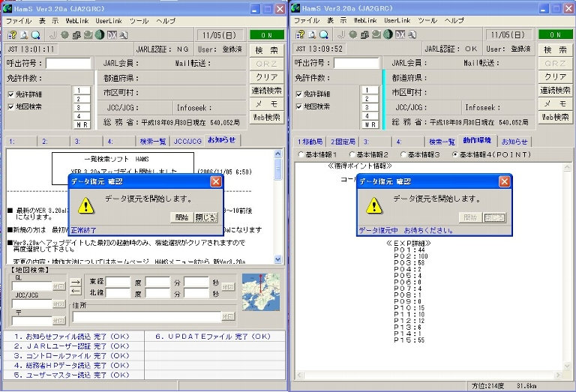
Task: Click Web検索 button in right window
Action: click(555, 117)
